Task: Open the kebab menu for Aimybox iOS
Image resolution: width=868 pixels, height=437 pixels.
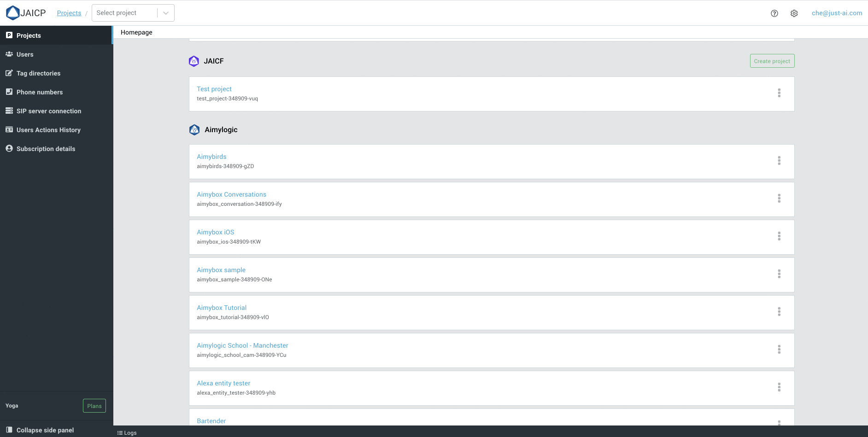Action: 779,236
